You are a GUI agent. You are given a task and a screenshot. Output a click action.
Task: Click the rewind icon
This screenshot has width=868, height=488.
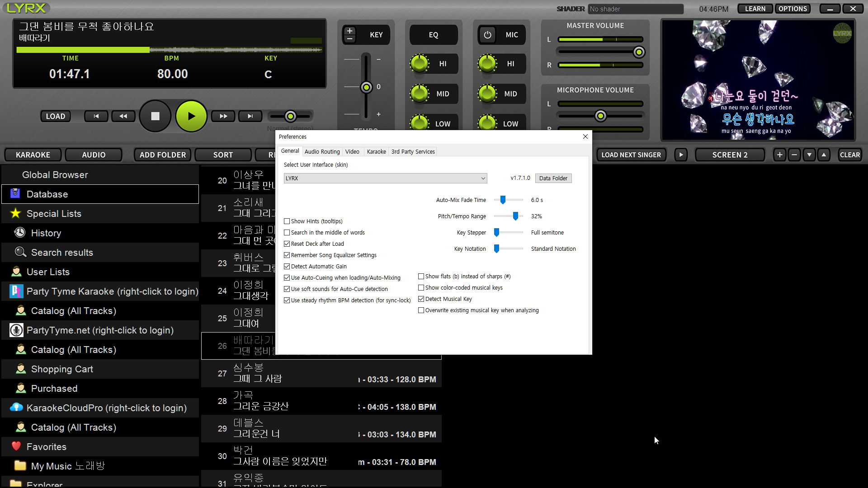(x=123, y=116)
